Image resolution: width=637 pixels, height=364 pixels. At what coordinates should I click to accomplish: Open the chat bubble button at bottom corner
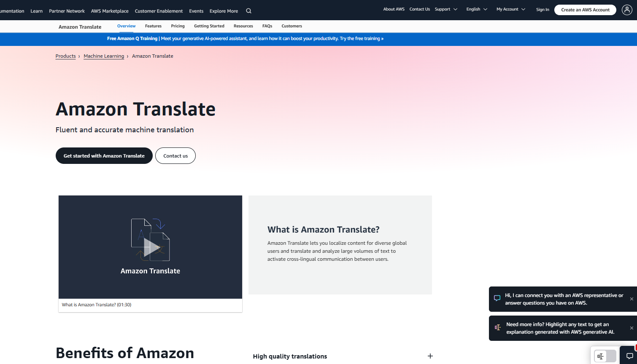click(x=629, y=356)
